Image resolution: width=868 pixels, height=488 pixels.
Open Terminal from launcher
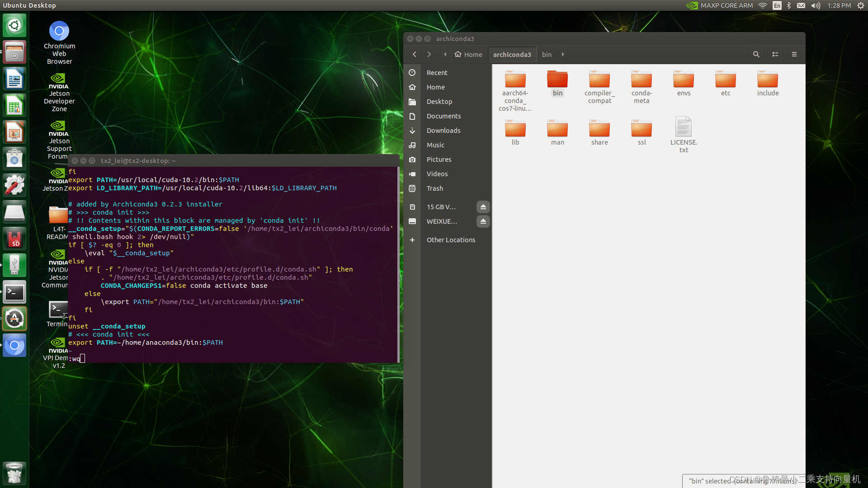(x=14, y=292)
